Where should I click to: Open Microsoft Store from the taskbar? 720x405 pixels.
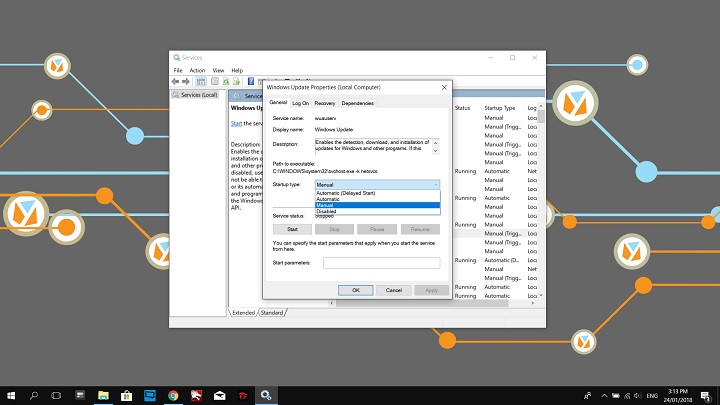click(127, 395)
